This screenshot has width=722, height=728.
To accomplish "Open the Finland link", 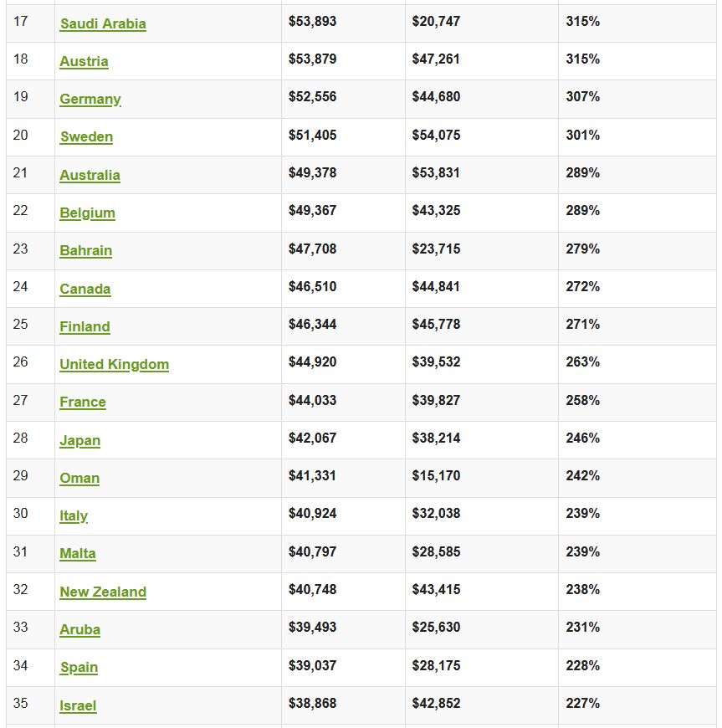I will pos(84,326).
